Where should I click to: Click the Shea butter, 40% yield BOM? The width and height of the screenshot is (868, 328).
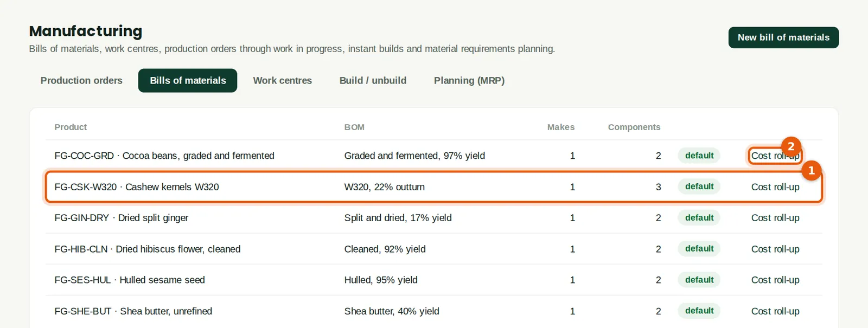click(392, 311)
